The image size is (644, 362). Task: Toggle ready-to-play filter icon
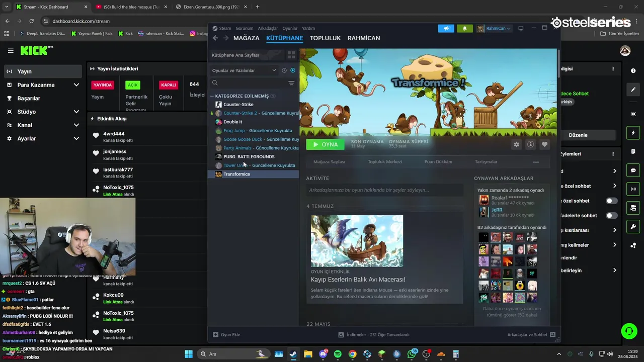(x=293, y=70)
